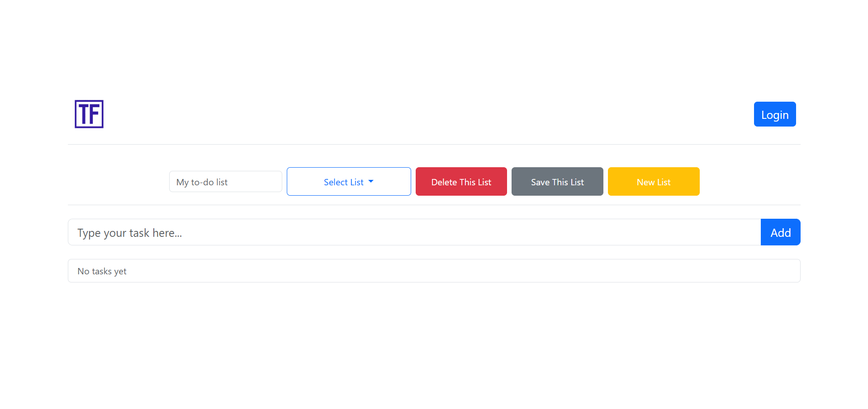The image size is (868, 409).
Task: Create a list with the New List button
Action: tap(653, 182)
